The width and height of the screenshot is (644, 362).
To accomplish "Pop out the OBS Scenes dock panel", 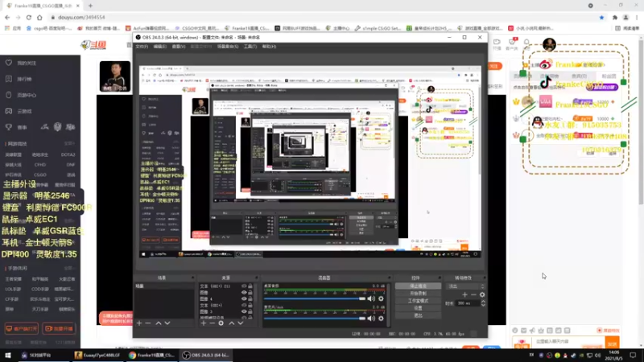I will 192,278.
